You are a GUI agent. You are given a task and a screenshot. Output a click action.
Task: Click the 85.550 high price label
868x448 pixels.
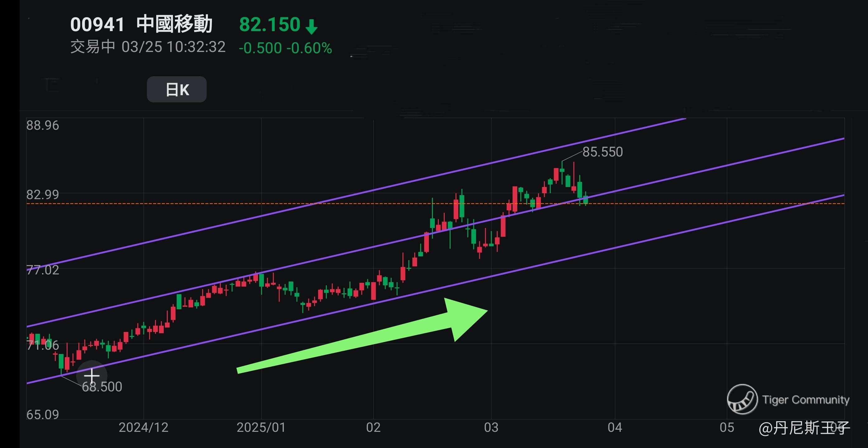coord(603,152)
